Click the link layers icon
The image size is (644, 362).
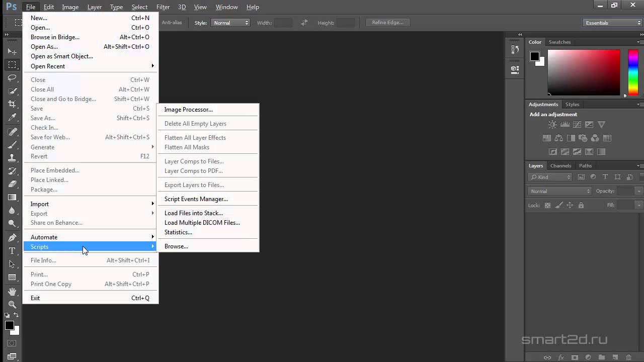(547, 357)
